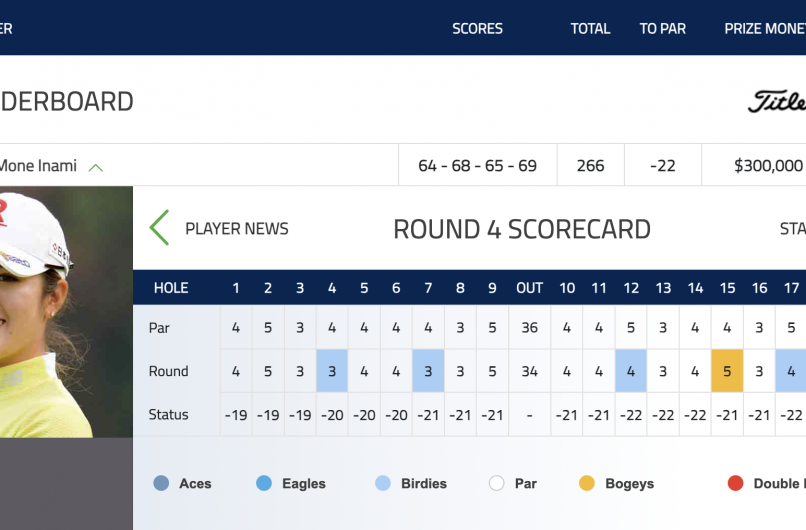Image resolution: width=806 pixels, height=530 pixels.
Task: Collapse the Mone Inami row chevron
Action: [x=96, y=167]
